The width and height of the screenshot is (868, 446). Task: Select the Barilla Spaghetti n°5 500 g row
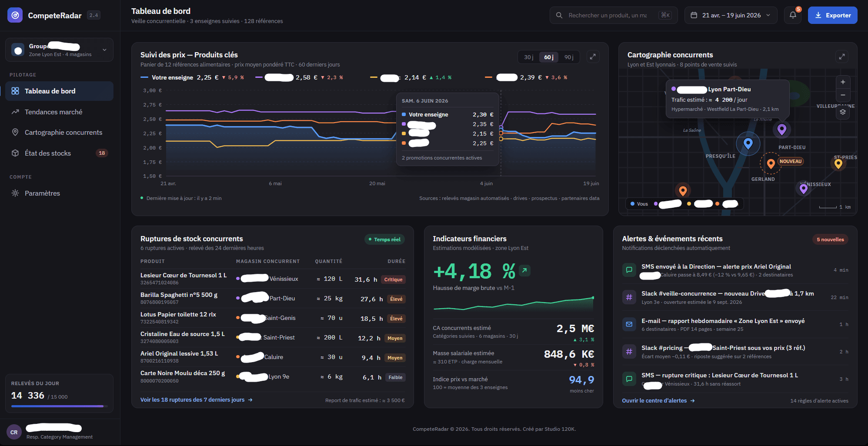coord(273,299)
